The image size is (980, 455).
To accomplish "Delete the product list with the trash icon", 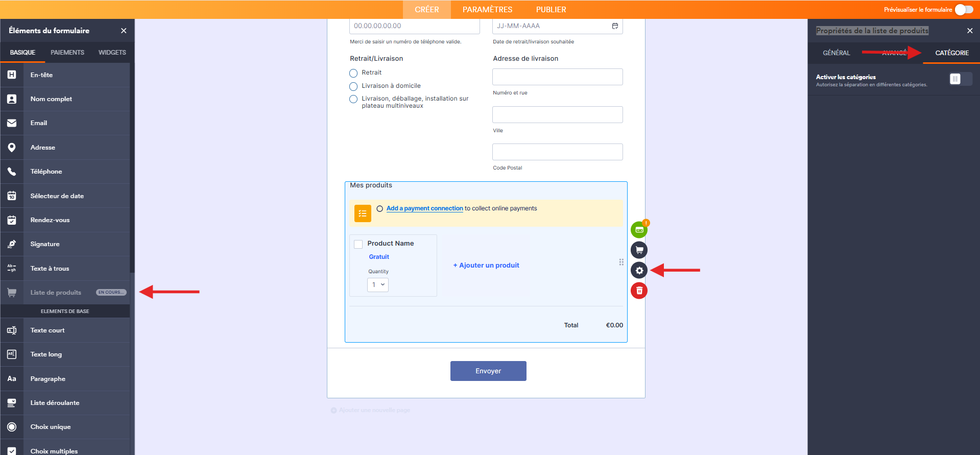I will tap(639, 291).
